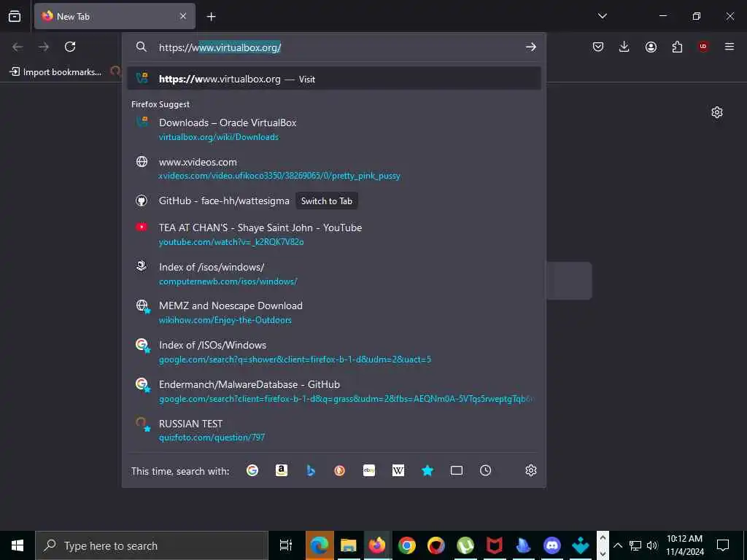Screen dimensions: 747x560
Task: Open the Firefox application menu
Action: [729, 47]
